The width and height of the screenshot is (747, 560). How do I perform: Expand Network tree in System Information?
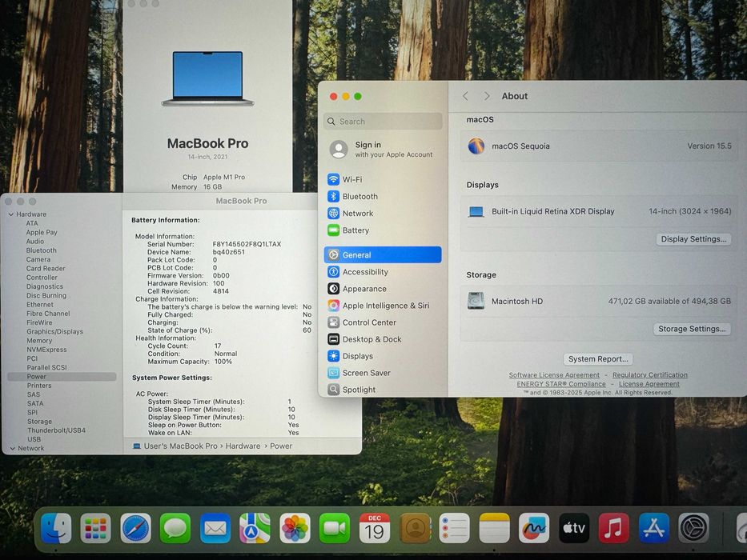coord(12,449)
